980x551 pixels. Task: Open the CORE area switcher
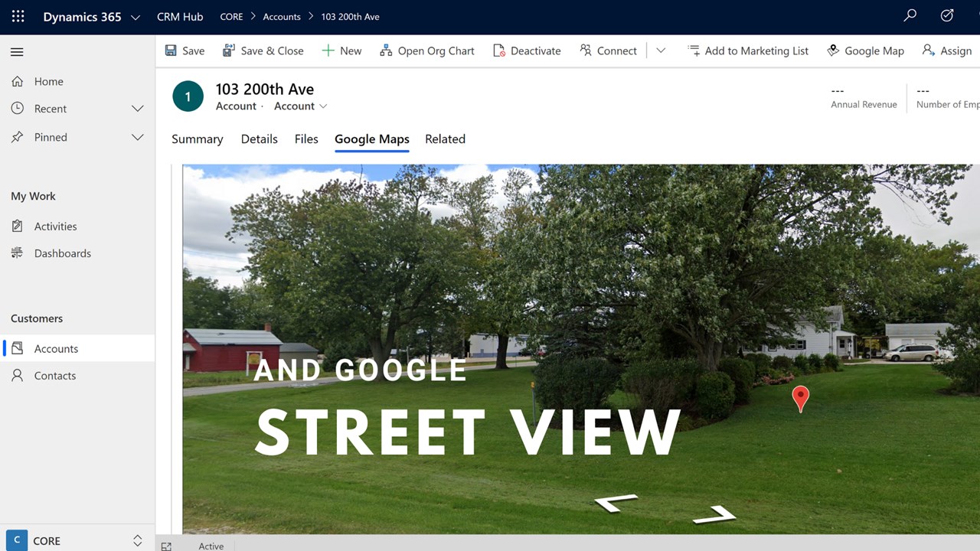[x=77, y=540]
